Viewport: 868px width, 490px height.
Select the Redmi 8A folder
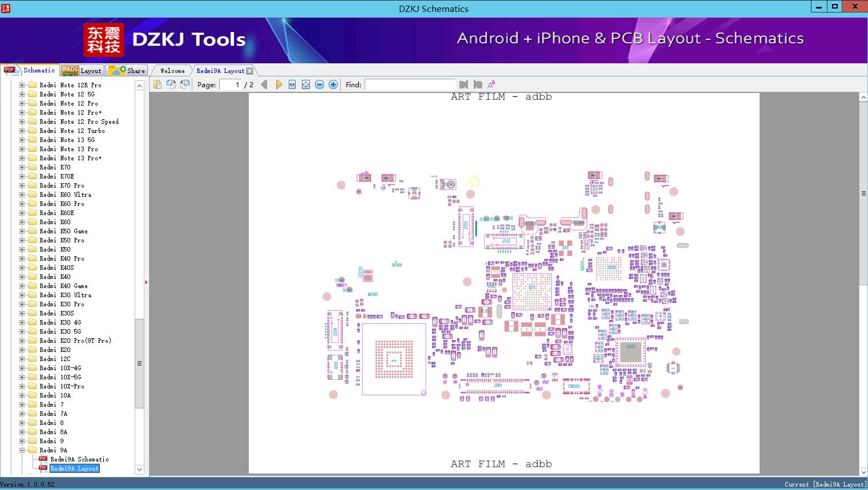click(54, 432)
